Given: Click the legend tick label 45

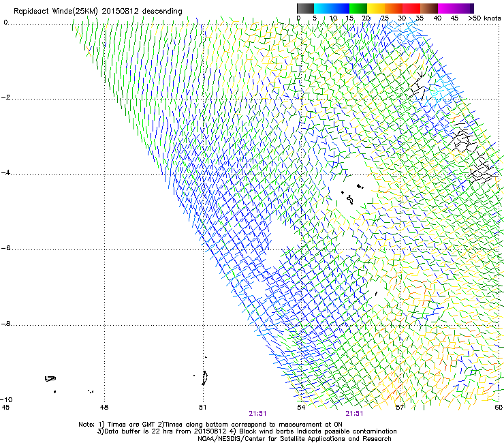Looking at the screenshot, I should coord(454,18).
